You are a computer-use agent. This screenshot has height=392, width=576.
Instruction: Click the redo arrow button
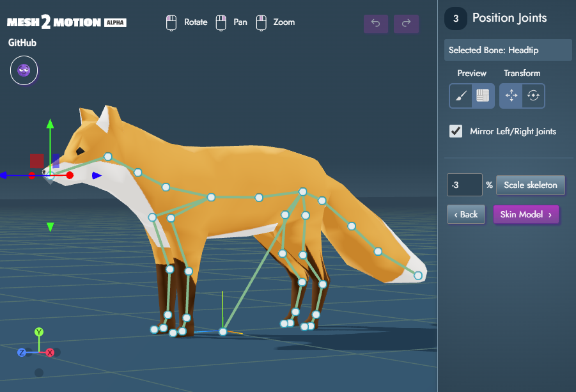pos(406,24)
